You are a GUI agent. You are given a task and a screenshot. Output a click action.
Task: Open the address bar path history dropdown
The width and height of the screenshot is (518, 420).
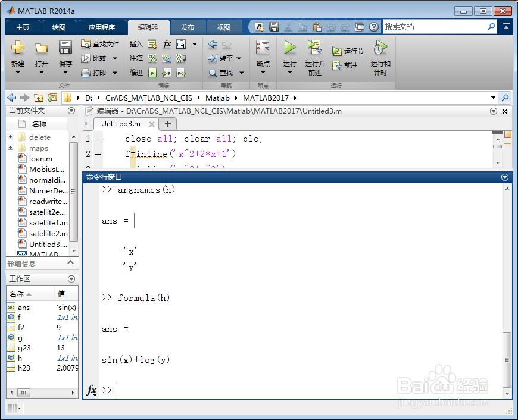[493, 98]
